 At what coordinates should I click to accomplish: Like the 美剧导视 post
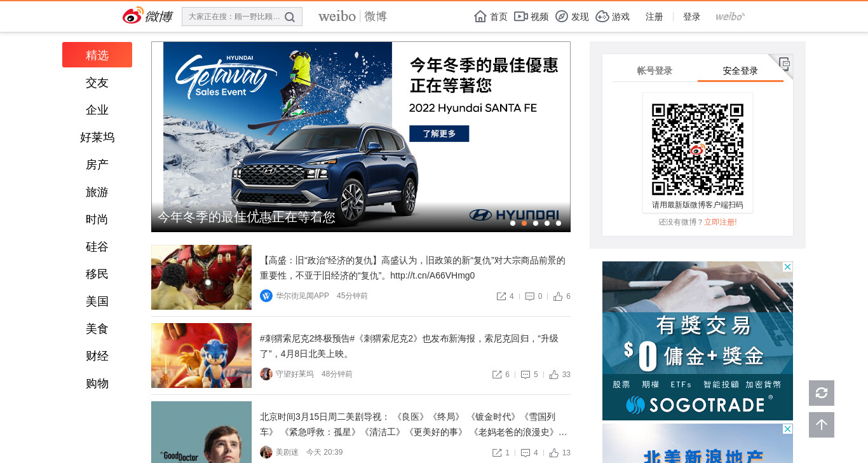click(x=554, y=453)
